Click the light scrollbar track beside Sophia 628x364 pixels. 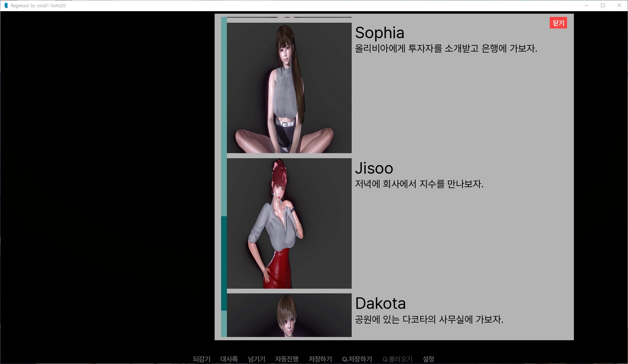click(x=224, y=108)
